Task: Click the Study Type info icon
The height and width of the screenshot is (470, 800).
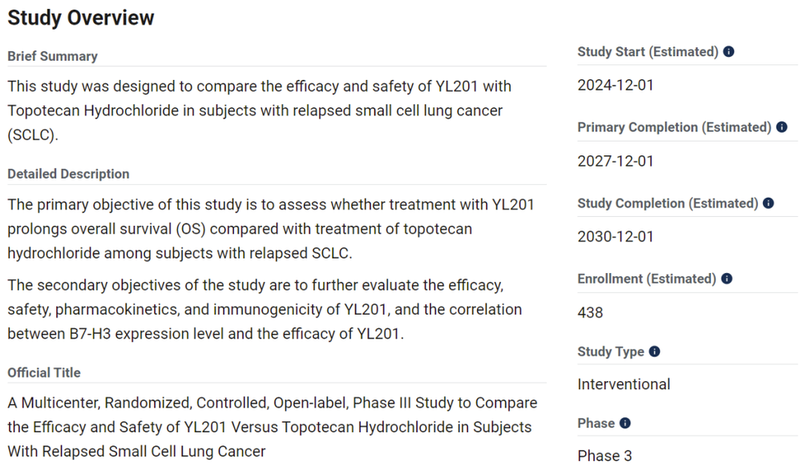Action: [x=655, y=352]
